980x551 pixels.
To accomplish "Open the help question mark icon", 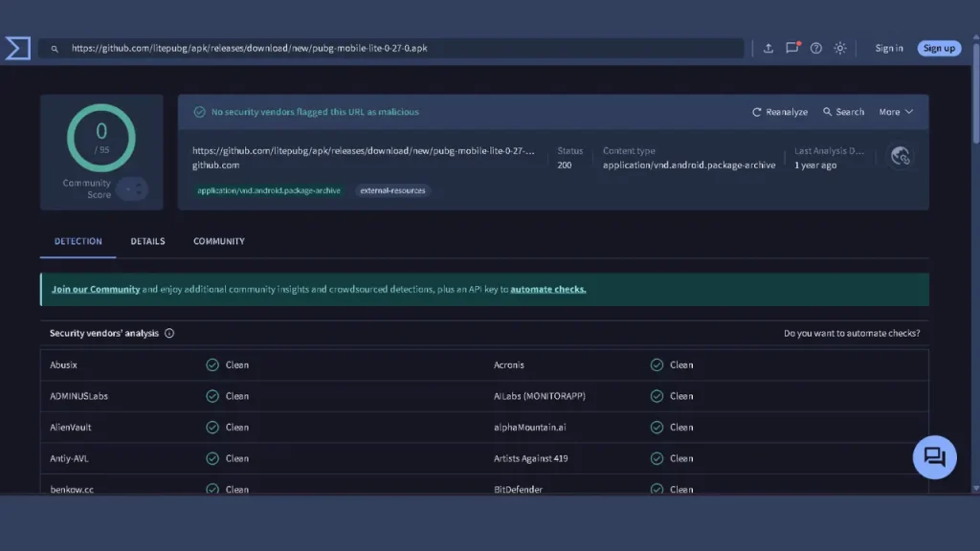I will pyautogui.click(x=816, y=48).
